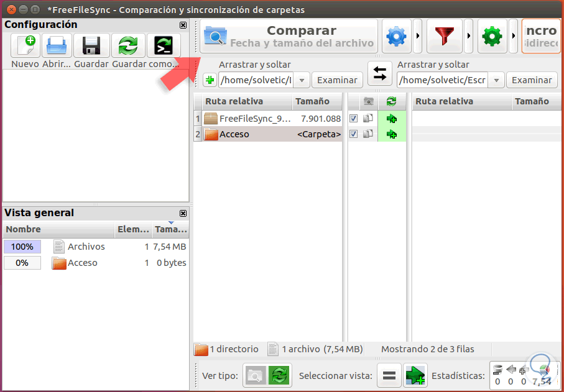This screenshot has width=564, height=392.
Task: Select Acceso row in Vista general
Action: coord(96,263)
